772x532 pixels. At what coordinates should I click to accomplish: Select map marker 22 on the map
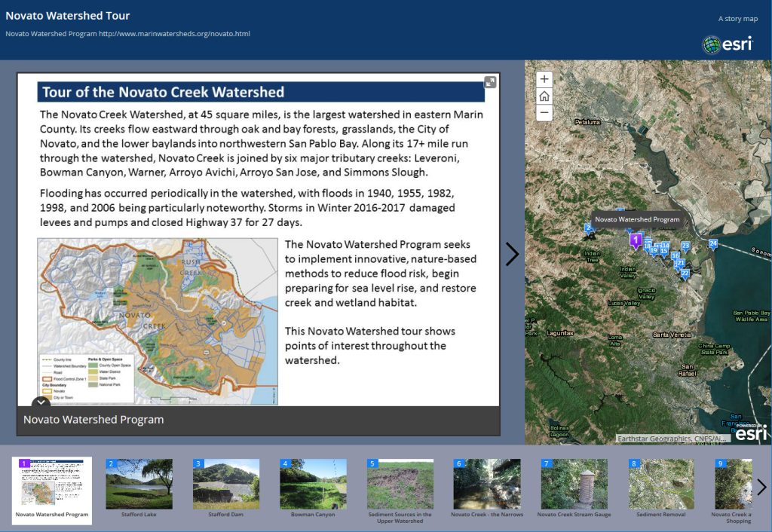coord(685,273)
